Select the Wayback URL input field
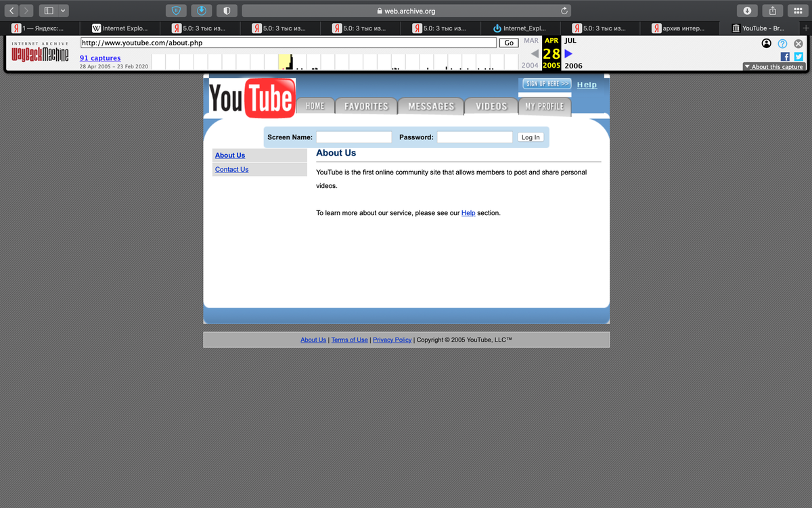 pyautogui.click(x=288, y=43)
